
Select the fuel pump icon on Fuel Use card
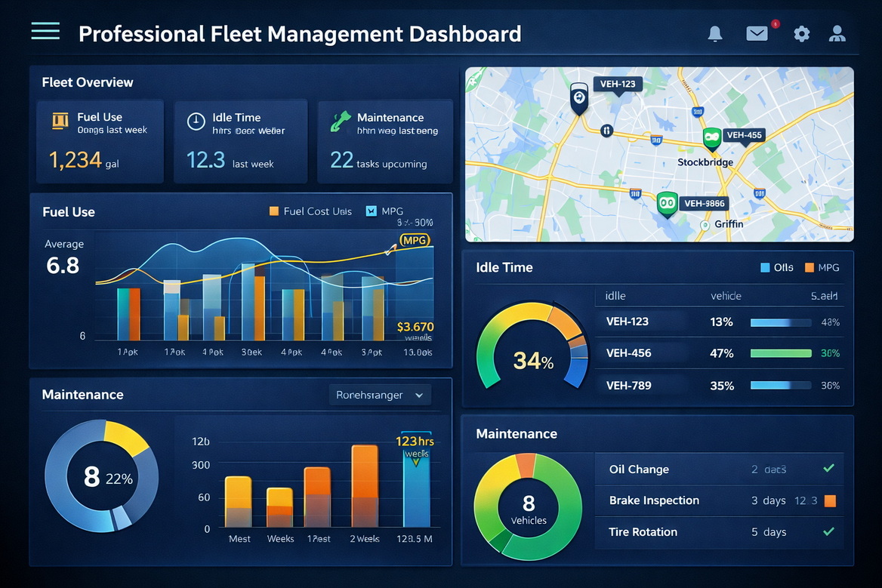click(60, 119)
